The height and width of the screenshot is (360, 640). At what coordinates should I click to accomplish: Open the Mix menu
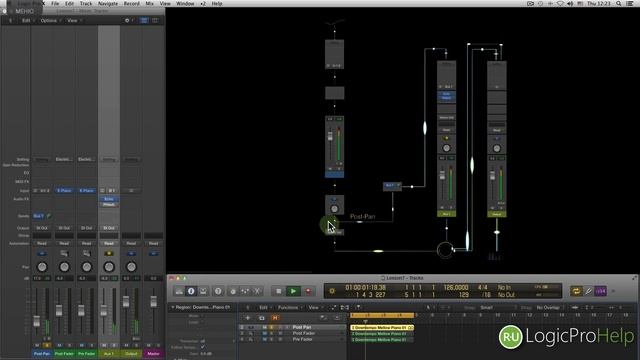click(150, 3)
